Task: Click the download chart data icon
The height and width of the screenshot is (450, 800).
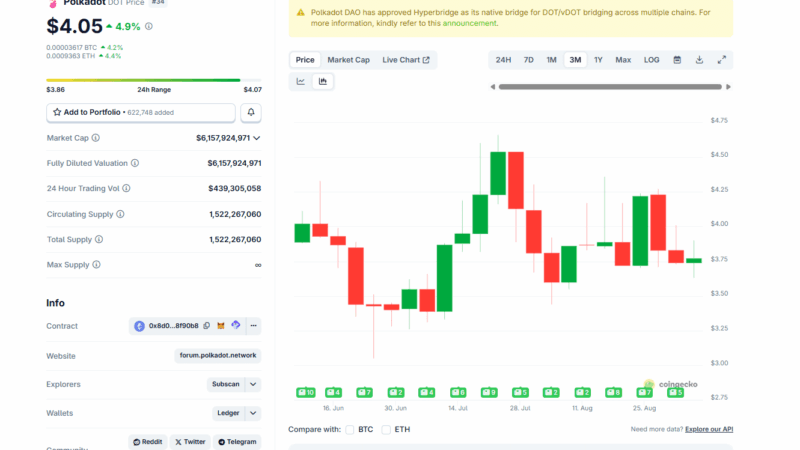Action: 699,60
